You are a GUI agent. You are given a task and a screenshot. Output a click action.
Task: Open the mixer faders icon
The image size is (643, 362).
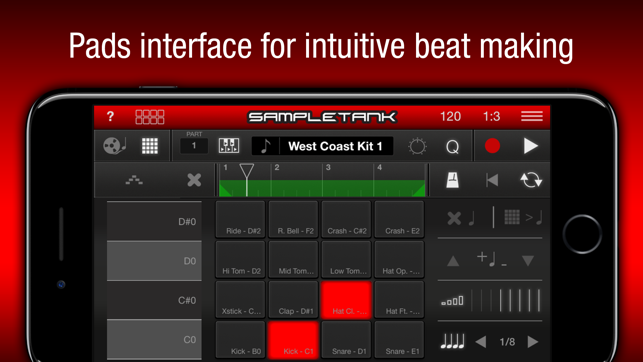coord(229,146)
